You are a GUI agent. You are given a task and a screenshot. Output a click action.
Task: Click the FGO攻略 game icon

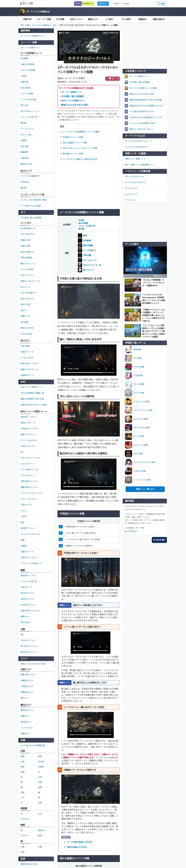coord(128,358)
